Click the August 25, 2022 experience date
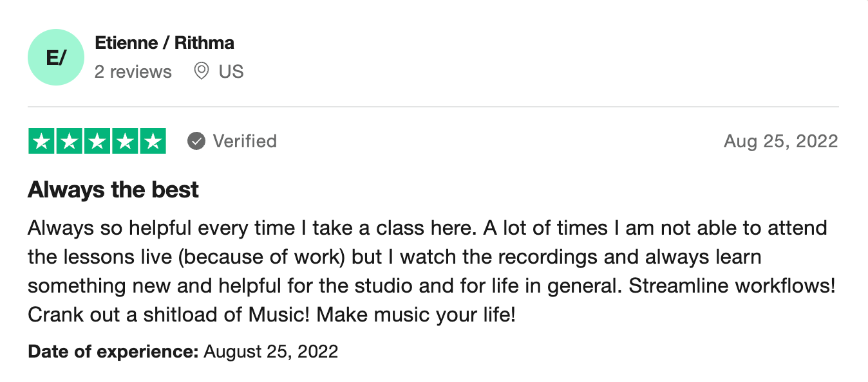868x382 pixels. pyautogui.click(x=270, y=352)
